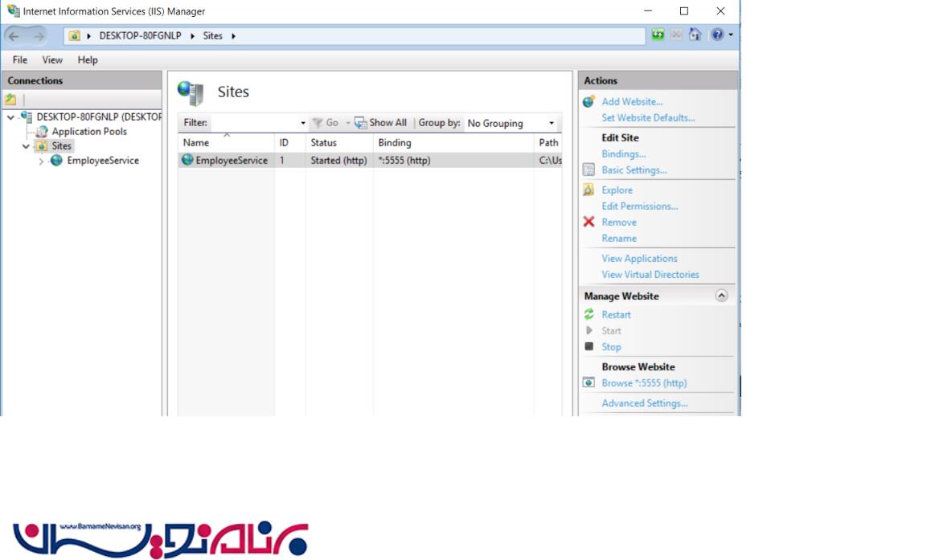The image size is (927, 560).
Task: Collapse the Manage Website section
Action: click(x=721, y=296)
